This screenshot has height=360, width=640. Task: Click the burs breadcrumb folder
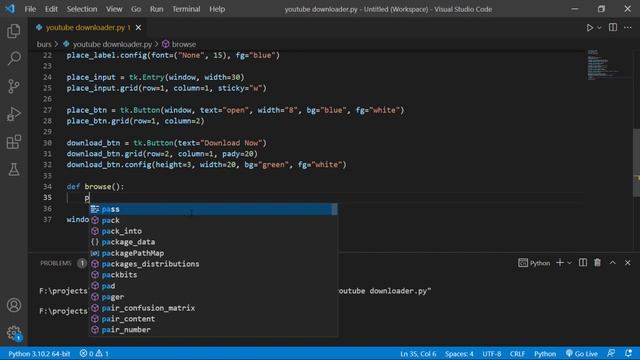(x=44, y=44)
